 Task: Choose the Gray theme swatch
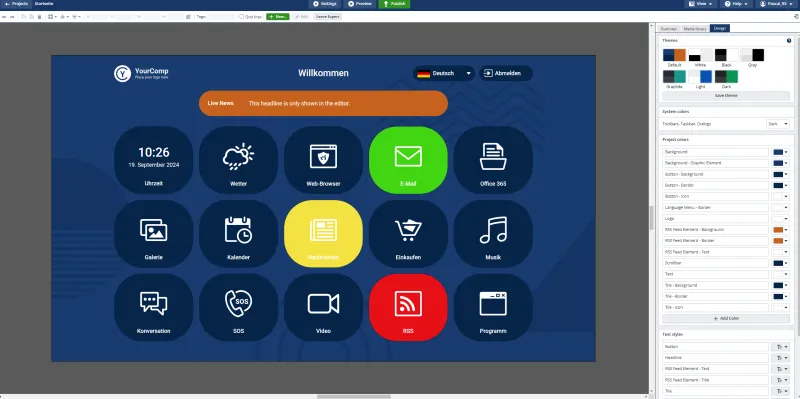(752, 55)
